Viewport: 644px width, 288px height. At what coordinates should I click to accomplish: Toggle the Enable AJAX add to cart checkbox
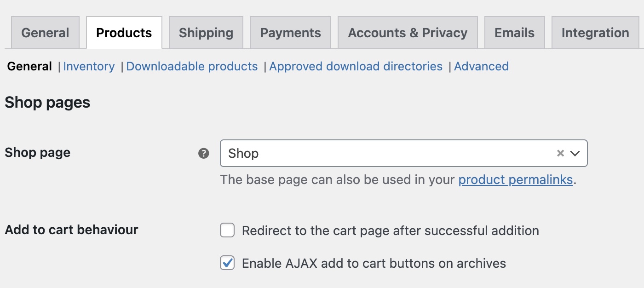[227, 263]
